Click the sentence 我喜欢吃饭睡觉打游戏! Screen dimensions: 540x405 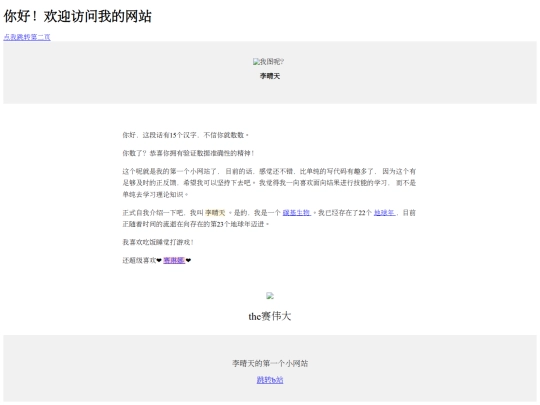coord(158,242)
